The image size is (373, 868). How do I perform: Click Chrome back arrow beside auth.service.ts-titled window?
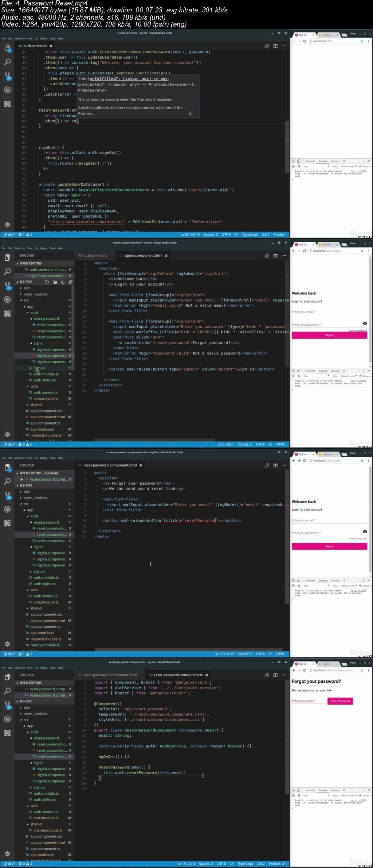coord(294,41)
